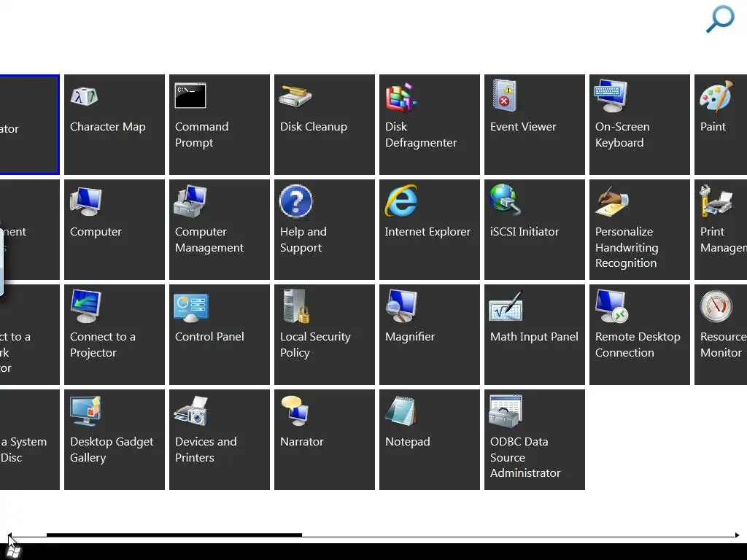This screenshot has width=747, height=560.
Task: Open Computer Management toolbox icon
Action: point(190,201)
